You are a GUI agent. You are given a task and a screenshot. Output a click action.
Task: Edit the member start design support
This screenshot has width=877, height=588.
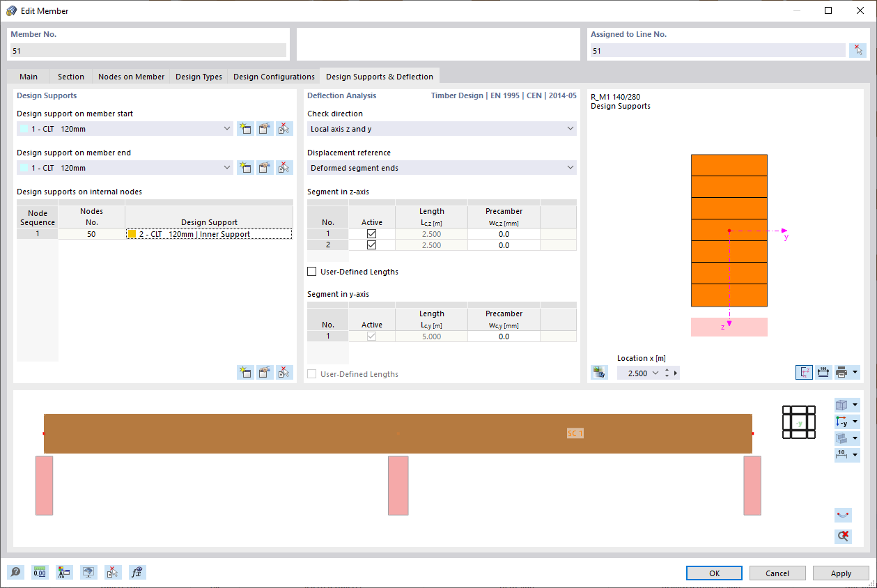coord(265,128)
